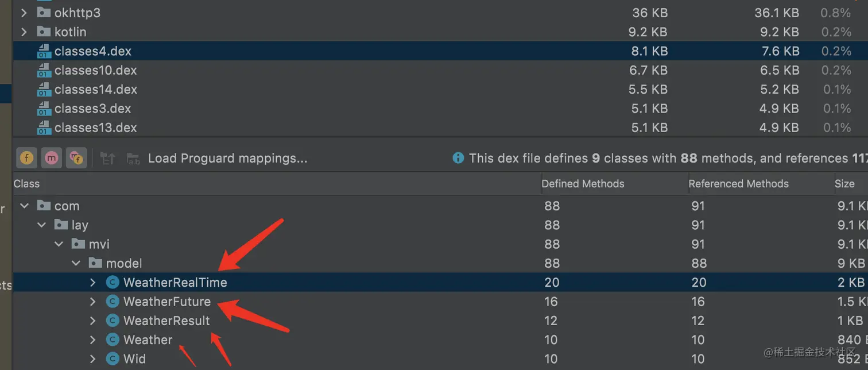868x370 pixels.
Task: Expand the WeatherRealTime class node
Action: click(93, 283)
